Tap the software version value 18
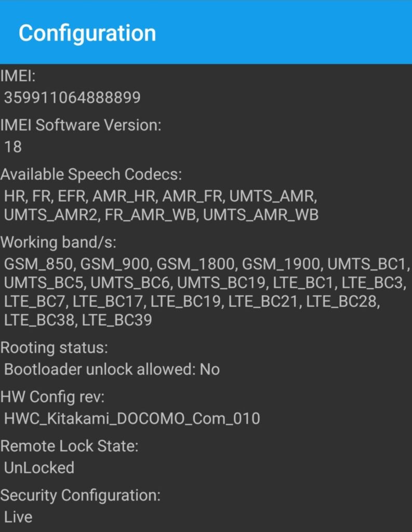412x532 pixels. (13, 147)
